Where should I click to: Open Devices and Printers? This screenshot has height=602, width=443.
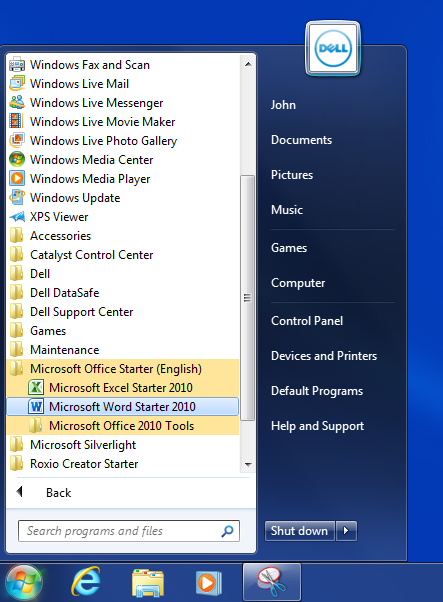(x=324, y=356)
